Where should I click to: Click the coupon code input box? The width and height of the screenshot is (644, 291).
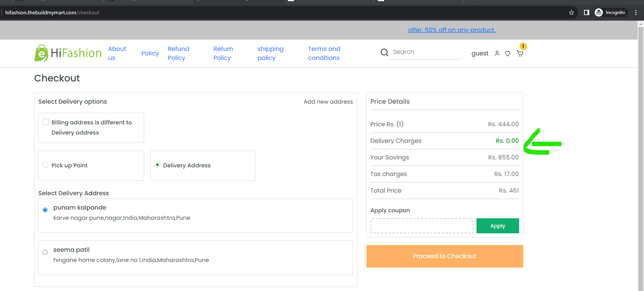tap(422, 226)
